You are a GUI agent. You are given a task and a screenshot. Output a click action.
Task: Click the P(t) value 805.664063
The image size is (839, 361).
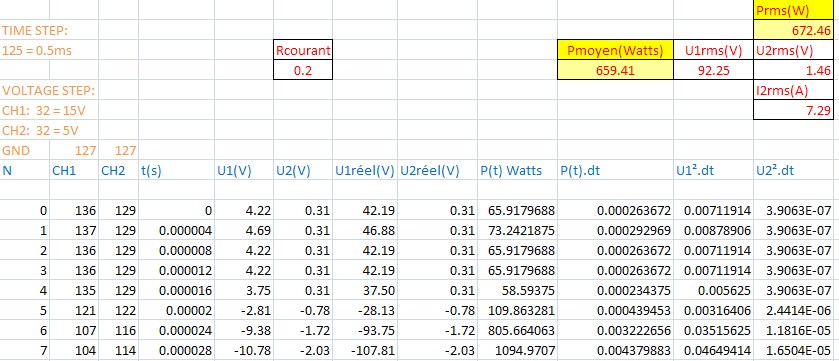(517, 331)
